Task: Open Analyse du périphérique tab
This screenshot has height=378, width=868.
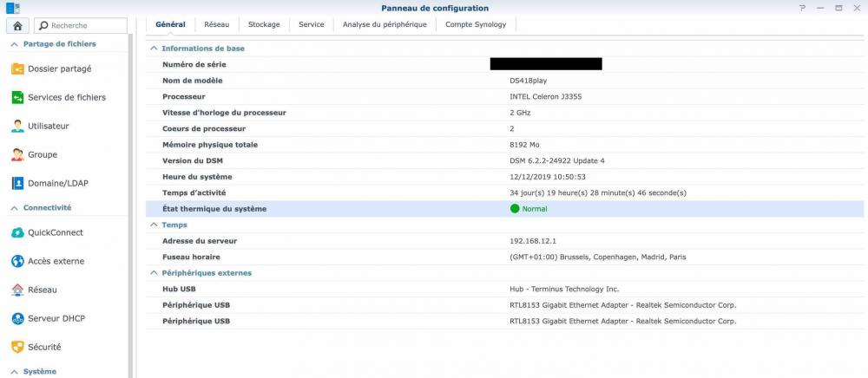Action: click(x=385, y=24)
